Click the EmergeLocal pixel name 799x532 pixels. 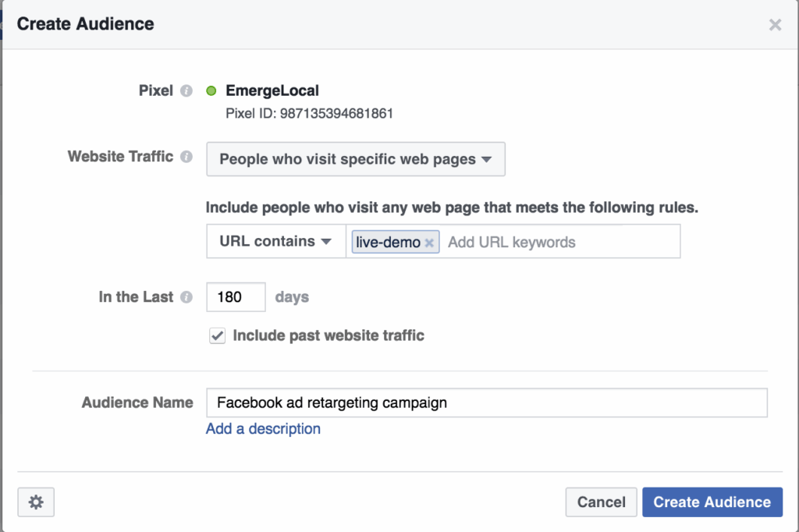(x=272, y=91)
